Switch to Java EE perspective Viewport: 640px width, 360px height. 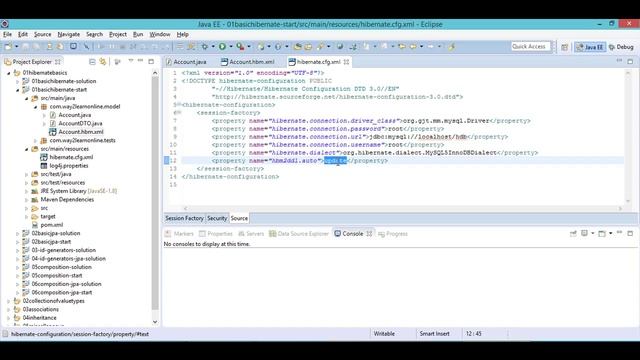[590, 47]
